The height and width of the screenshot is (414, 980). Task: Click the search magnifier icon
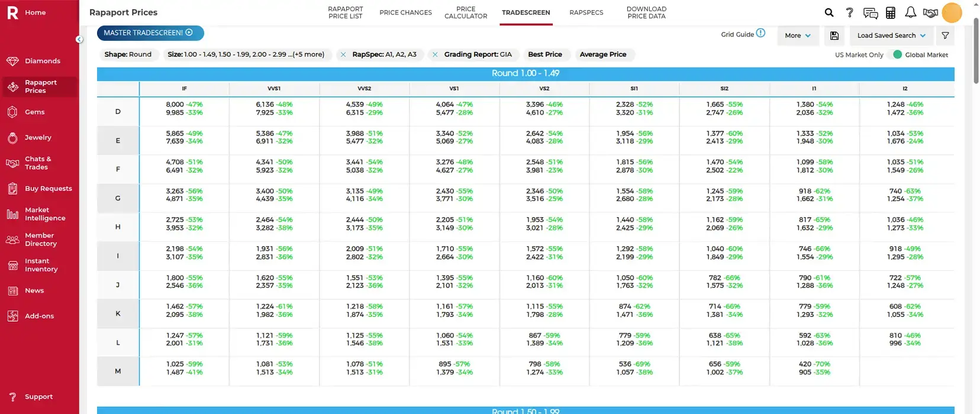[829, 12]
